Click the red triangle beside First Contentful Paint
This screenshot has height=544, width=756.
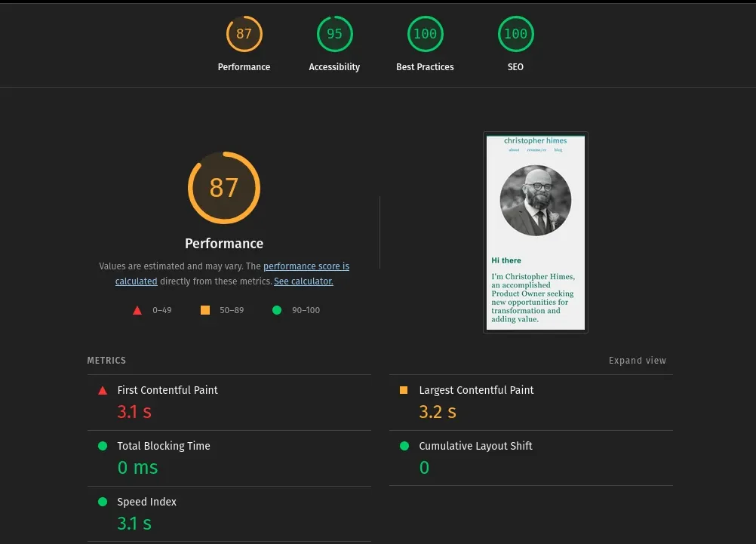[x=103, y=390]
